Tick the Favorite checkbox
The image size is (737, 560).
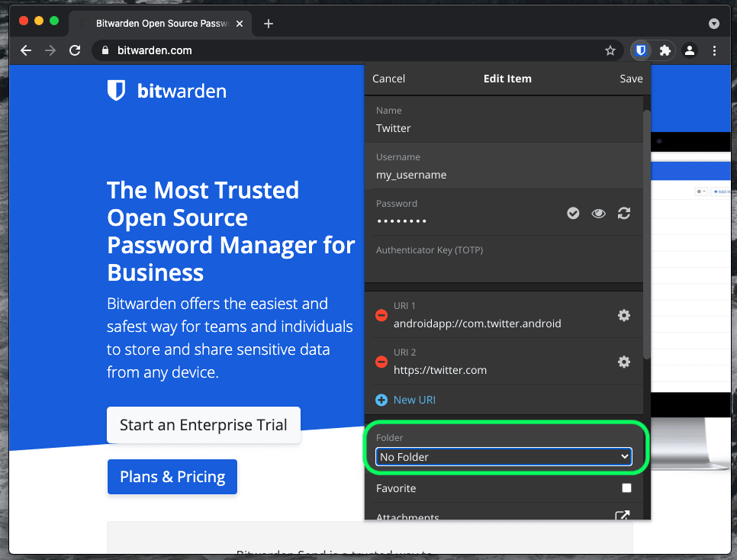[626, 488]
